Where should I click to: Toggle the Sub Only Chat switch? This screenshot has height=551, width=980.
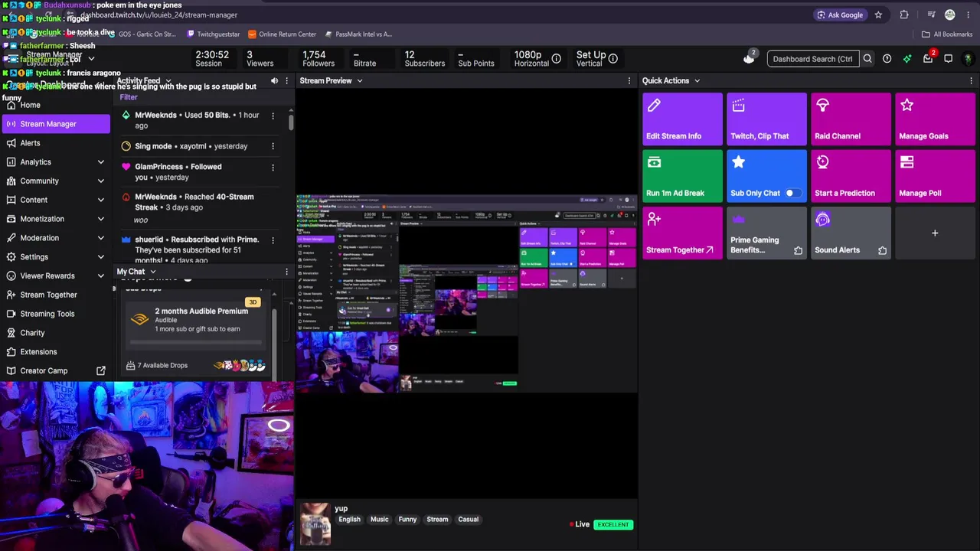(x=792, y=193)
